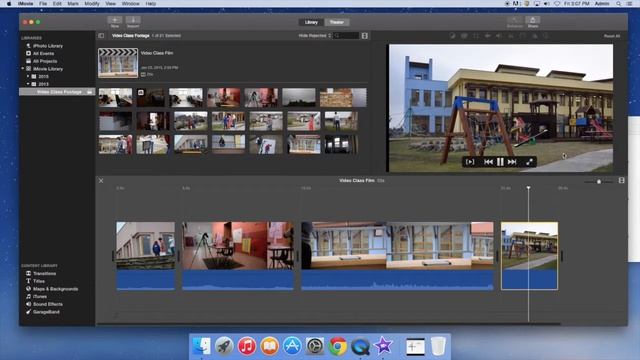Open the timeline appearance settings icon

pos(621,180)
